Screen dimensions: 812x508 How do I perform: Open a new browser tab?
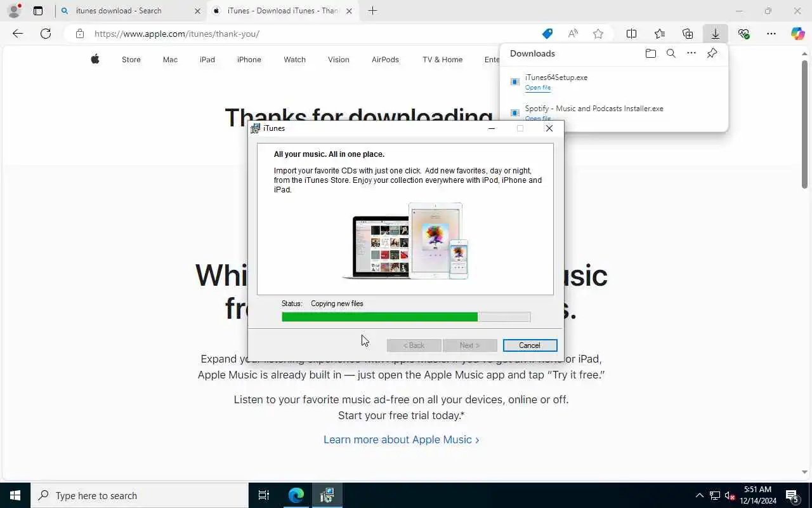point(372,11)
